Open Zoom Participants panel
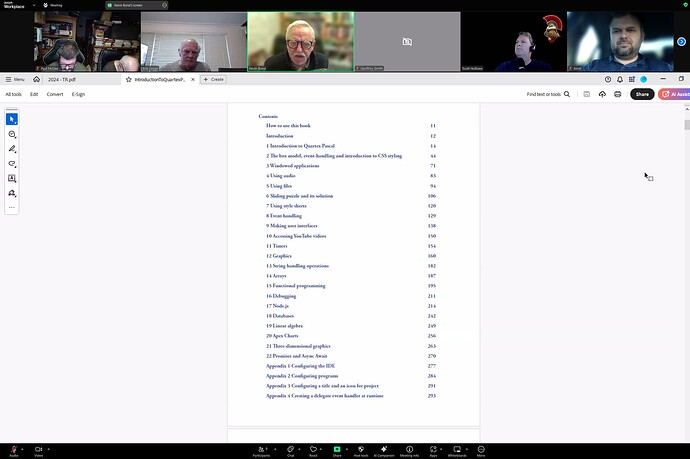 (262, 451)
